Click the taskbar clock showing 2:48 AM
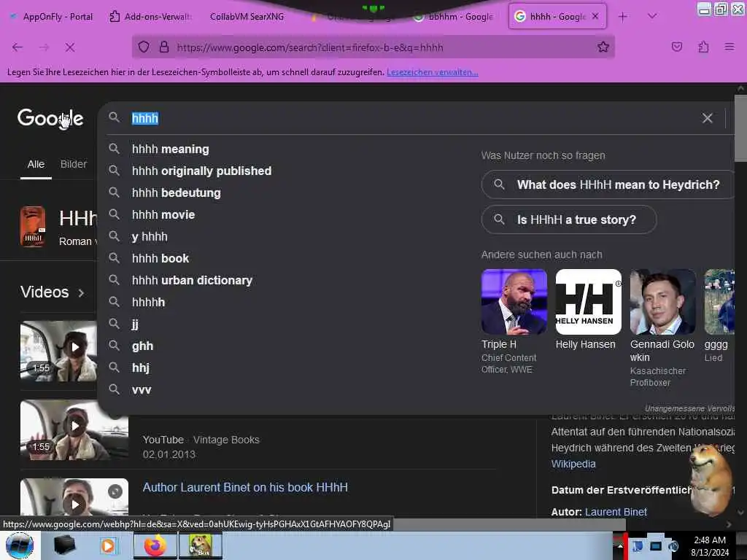747x560 pixels. (710, 546)
